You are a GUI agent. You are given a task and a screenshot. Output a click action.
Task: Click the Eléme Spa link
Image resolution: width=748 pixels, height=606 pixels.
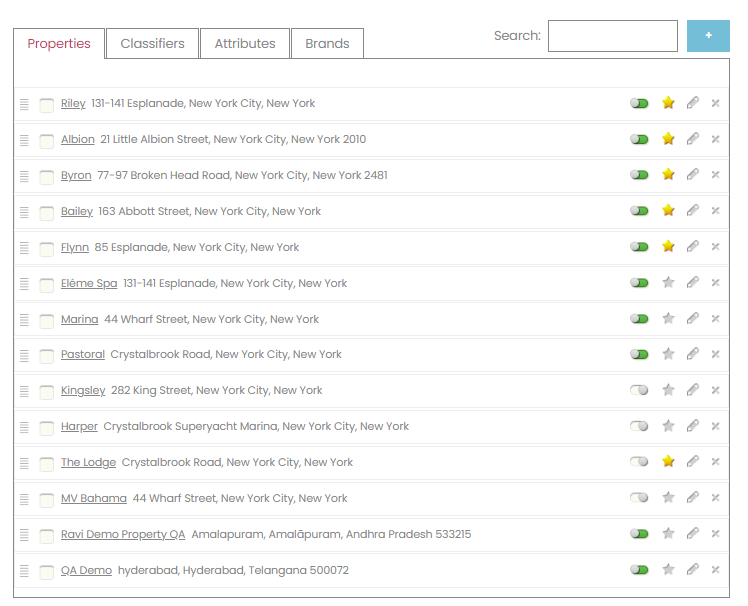tap(89, 283)
